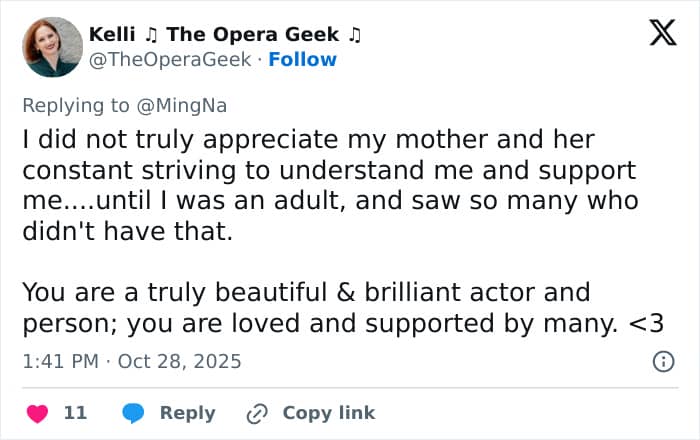
Task: Open the info icon beside the timestamp
Action: point(662,361)
